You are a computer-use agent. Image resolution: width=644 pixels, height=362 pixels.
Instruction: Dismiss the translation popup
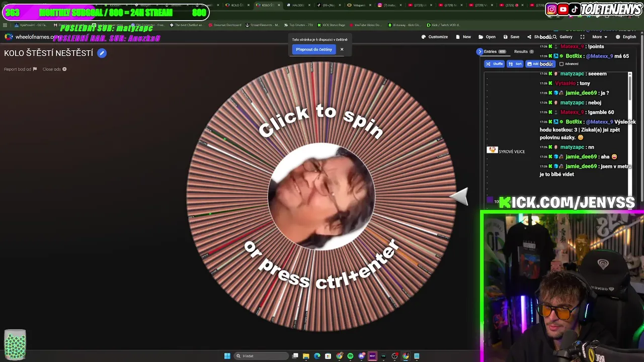[x=342, y=49]
